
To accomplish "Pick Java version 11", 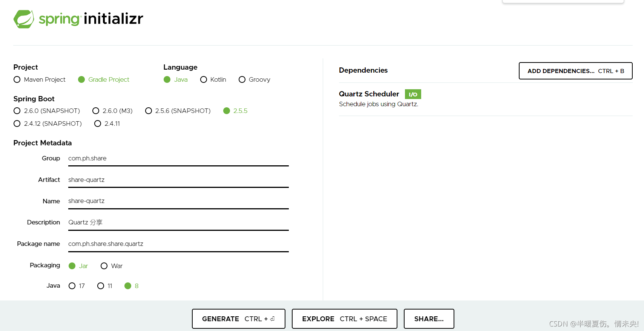I will pos(105,286).
